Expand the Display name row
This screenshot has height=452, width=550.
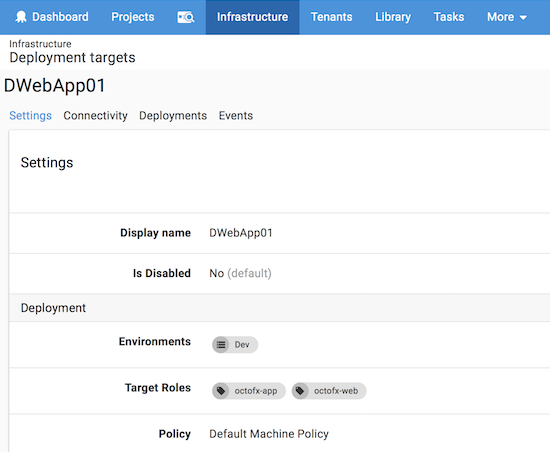click(x=280, y=233)
